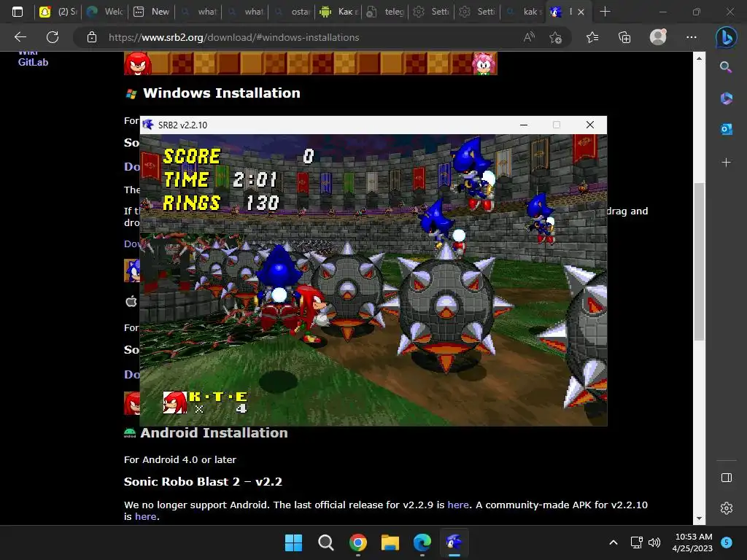
Task: Open File Explorer from the taskbar
Action: 390,542
